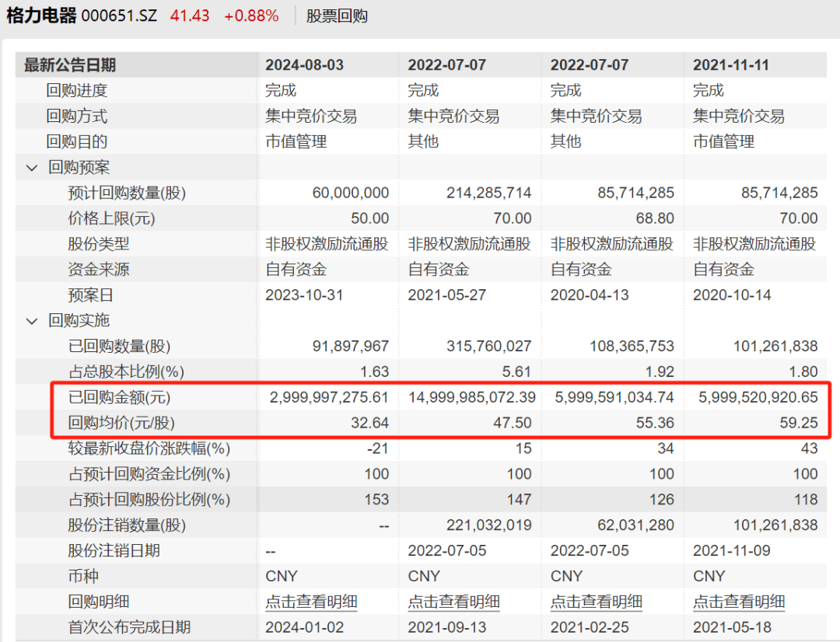This screenshot has height=642, width=840.
Task: Click the 已回购金额(元) row label
Action: tap(119, 397)
